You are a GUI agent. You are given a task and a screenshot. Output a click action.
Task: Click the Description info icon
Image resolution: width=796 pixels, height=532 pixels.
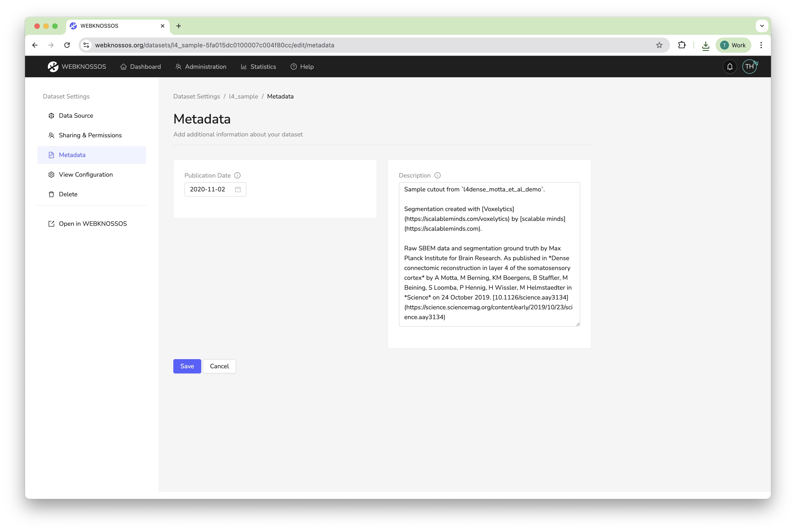tap(437, 175)
